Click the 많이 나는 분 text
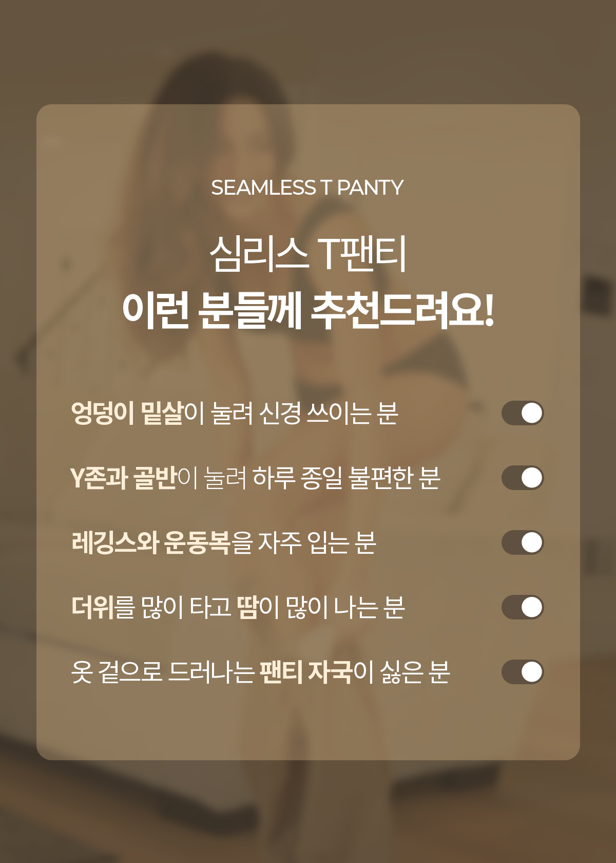 pyautogui.click(x=345, y=607)
